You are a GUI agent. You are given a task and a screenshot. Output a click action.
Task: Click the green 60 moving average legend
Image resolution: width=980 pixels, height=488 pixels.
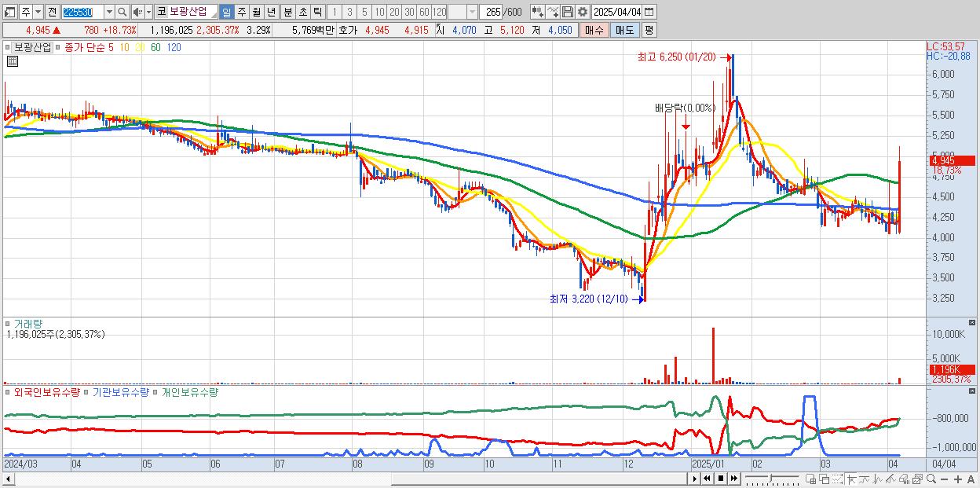pyautogui.click(x=155, y=48)
